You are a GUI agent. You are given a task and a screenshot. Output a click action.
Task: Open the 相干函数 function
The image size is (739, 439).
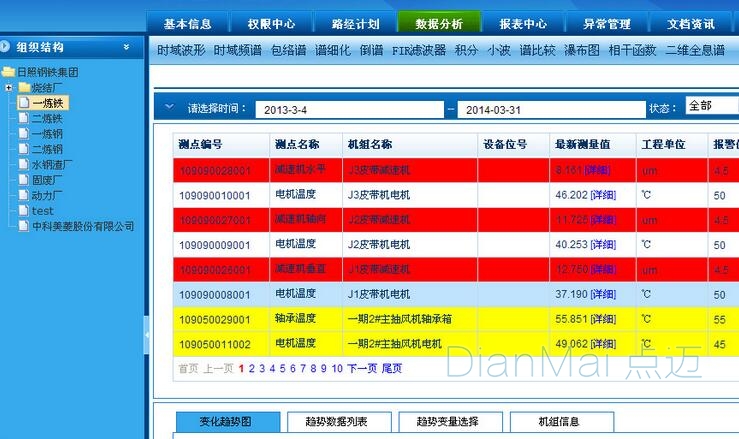point(632,50)
